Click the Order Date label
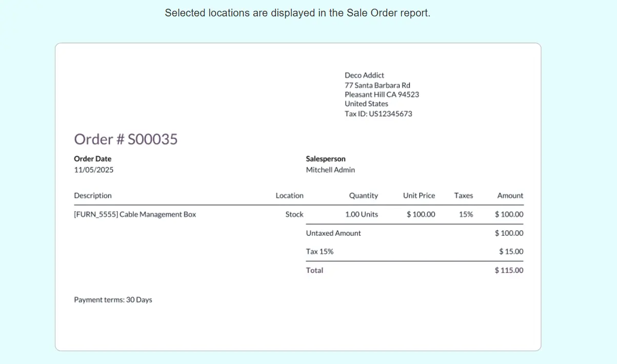Image resolution: width=617 pixels, height=364 pixels. point(92,159)
